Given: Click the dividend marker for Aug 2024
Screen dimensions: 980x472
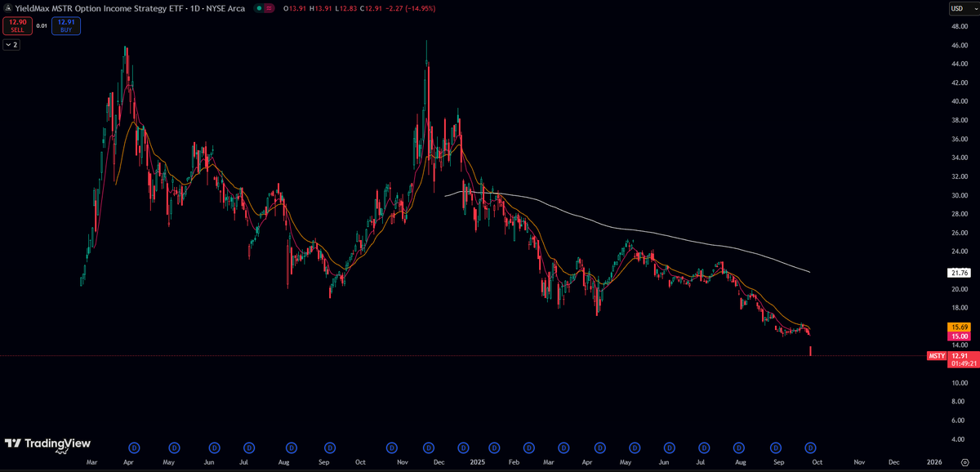Looking at the screenshot, I should [x=291, y=448].
